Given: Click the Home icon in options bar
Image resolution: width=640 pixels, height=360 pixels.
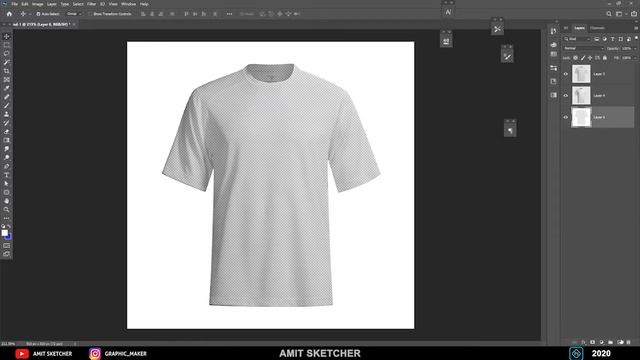Looking at the screenshot, I should pos(9,14).
